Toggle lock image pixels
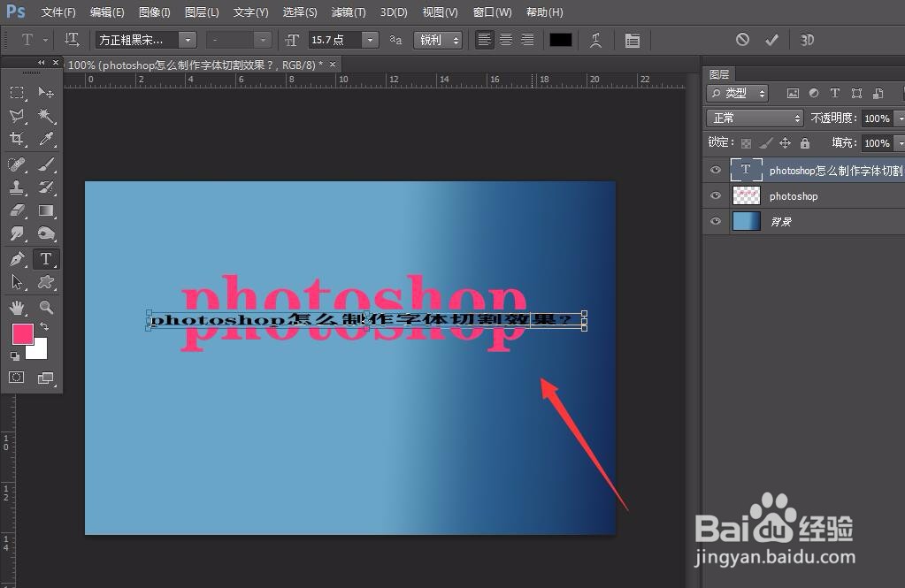Viewport: 905px width, 588px height. (766, 143)
